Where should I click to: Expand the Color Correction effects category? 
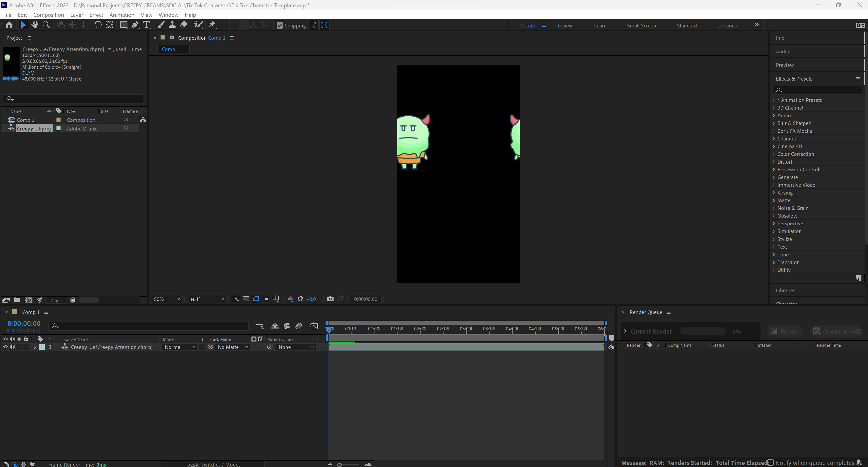tap(774, 154)
